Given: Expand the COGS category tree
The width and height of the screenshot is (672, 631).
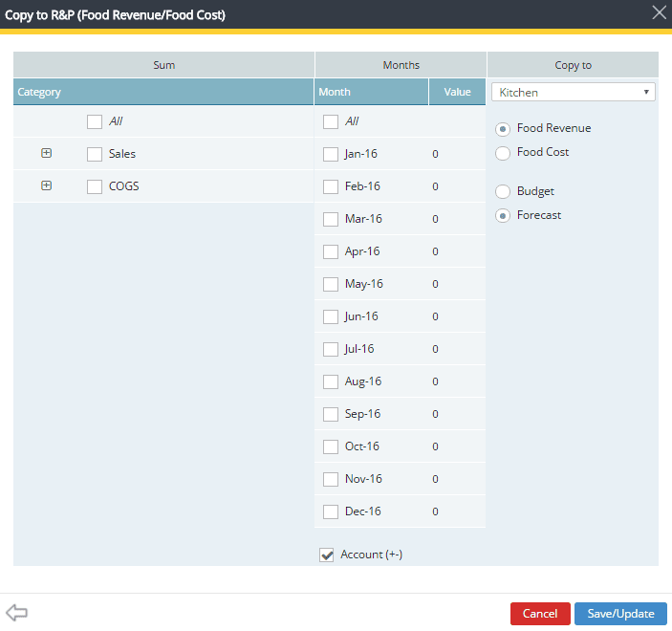Looking at the screenshot, I should [x=47, y=185].
